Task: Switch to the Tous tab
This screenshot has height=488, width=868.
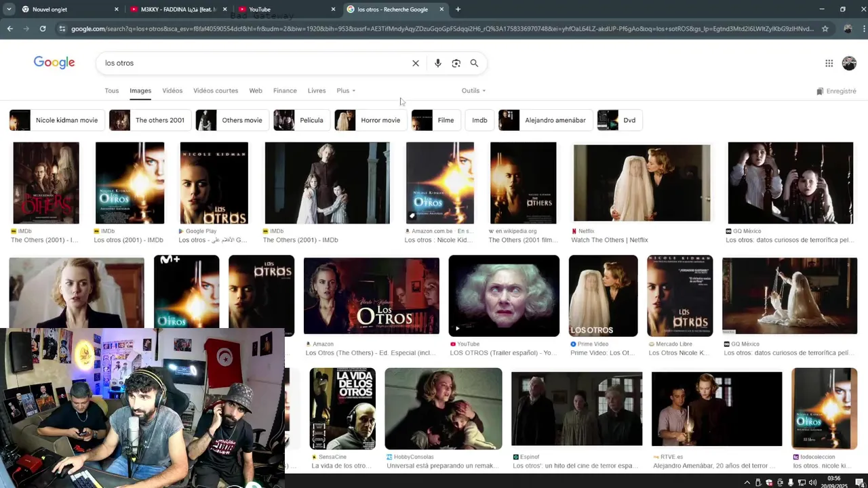Action: [x=111, y=91]
